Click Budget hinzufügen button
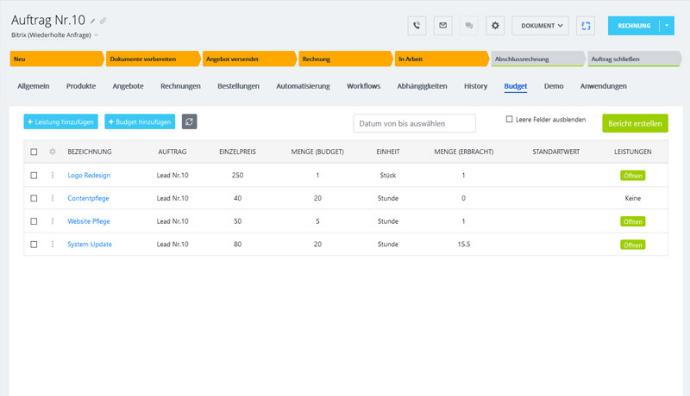 (139, 122)
